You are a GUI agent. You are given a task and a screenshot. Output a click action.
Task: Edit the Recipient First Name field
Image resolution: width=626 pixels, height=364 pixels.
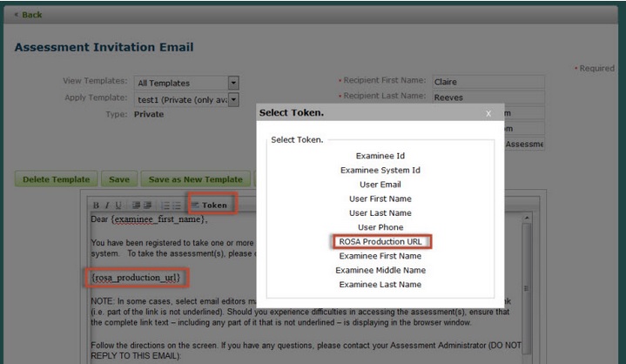point(488,82)
